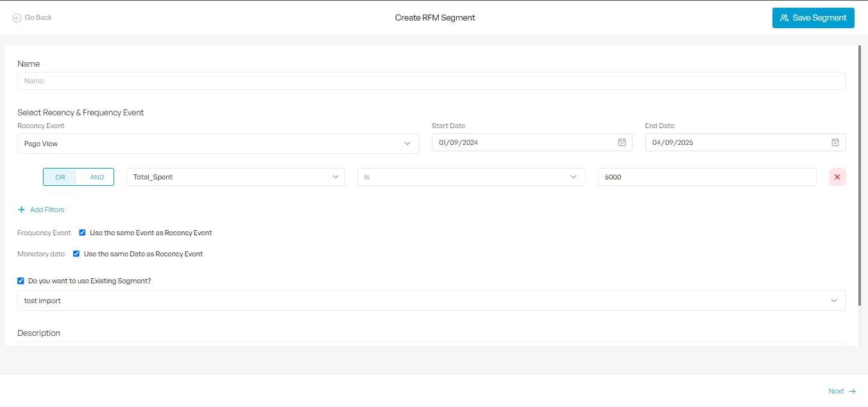Switch filter logic to AND

(x=96, y=177)
